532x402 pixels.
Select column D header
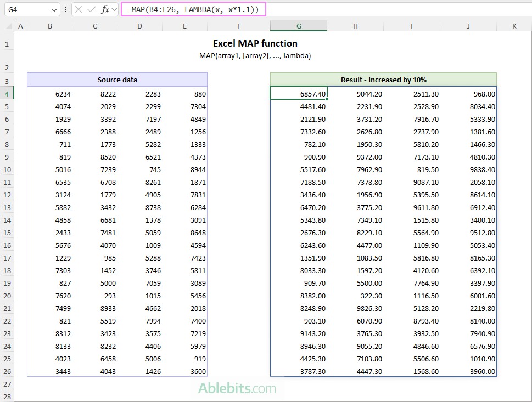(x=140, y=26)
